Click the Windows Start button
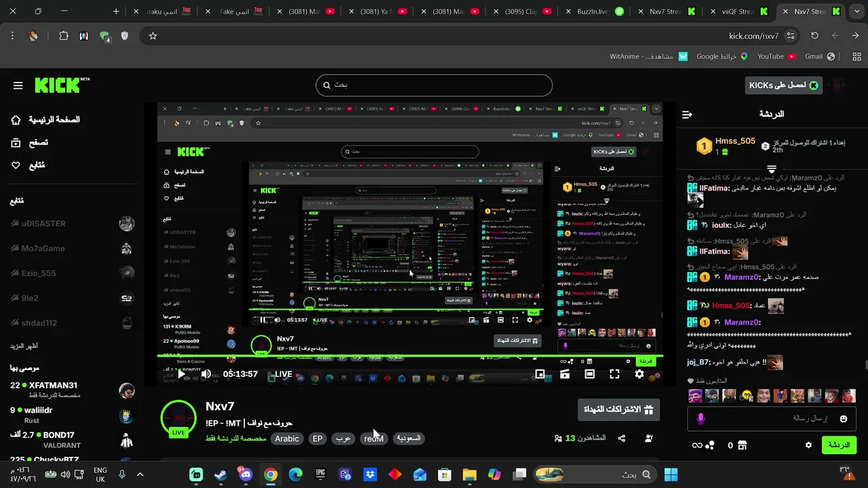Viewport: 868px width, 488px height. [x=671, y=474]
